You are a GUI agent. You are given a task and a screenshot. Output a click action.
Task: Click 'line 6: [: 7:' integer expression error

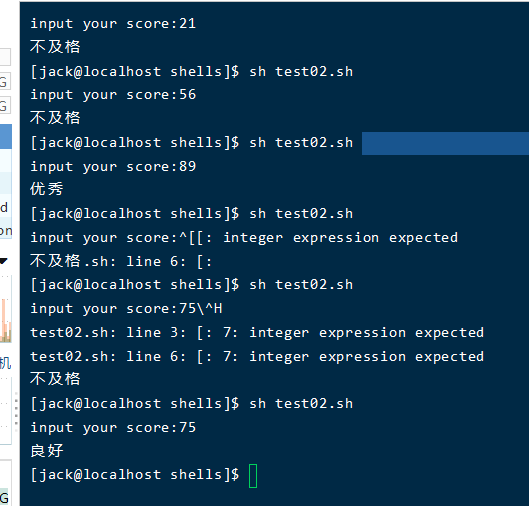coord(257,357)
